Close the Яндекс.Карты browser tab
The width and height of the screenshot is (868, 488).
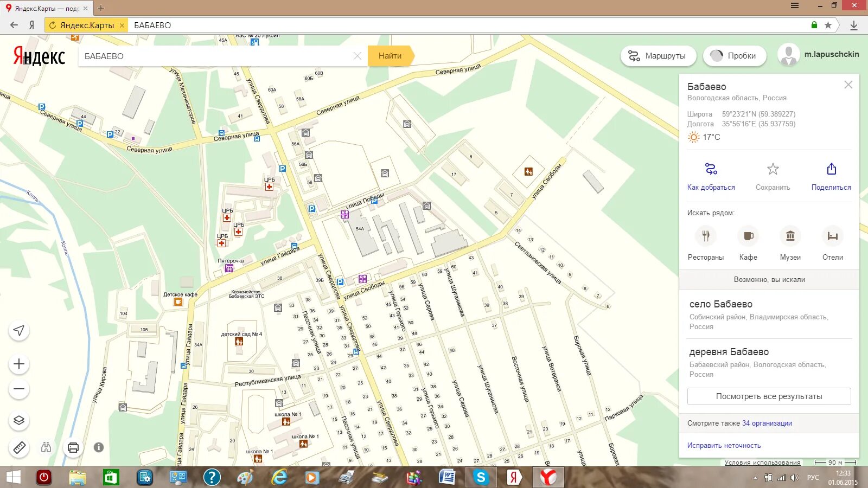click(x=85, y=8)
